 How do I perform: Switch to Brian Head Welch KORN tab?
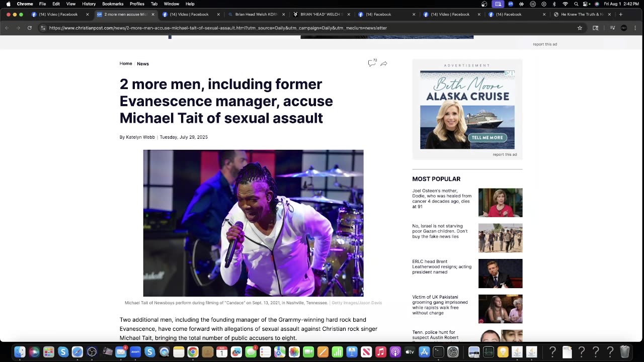[257, 15]
